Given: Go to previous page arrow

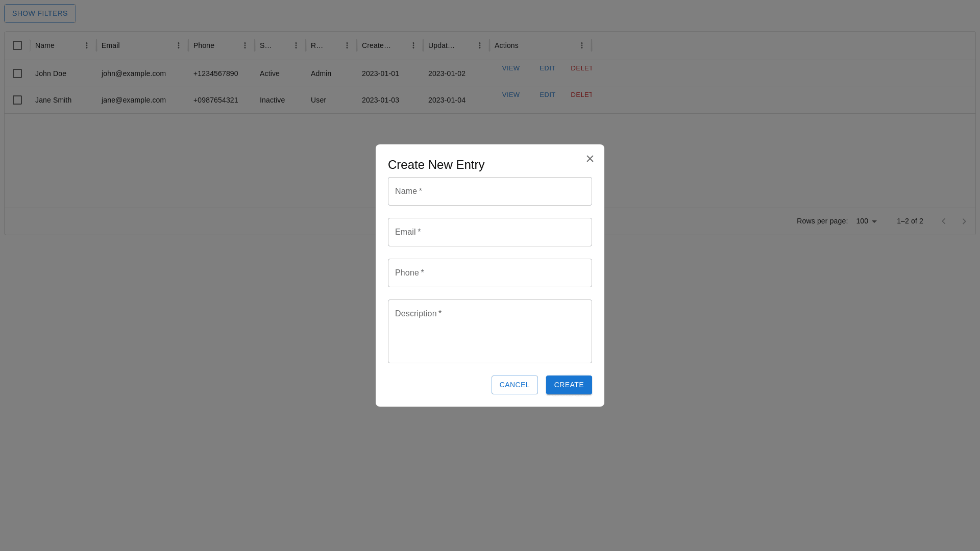Looking at the screenshot, I should point(944,221).
